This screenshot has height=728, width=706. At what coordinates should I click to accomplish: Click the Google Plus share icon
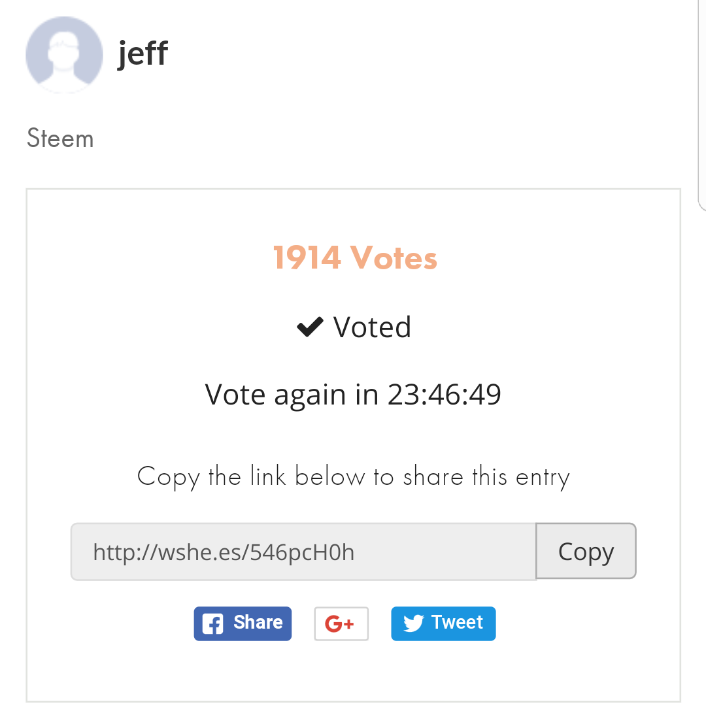pos(341,623)
